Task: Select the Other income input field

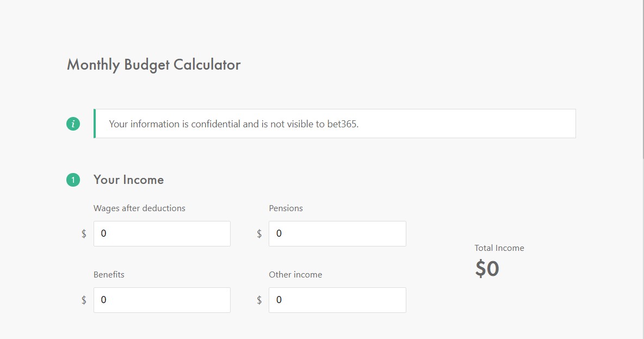Action: click(x=337, y=300)
